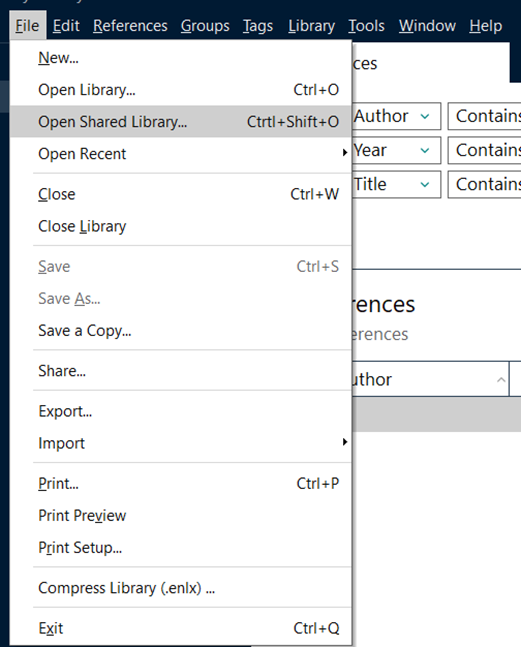Screen dimensions: 521x647
Task: Choose Save a Copy... option
Action: (181, 331)
